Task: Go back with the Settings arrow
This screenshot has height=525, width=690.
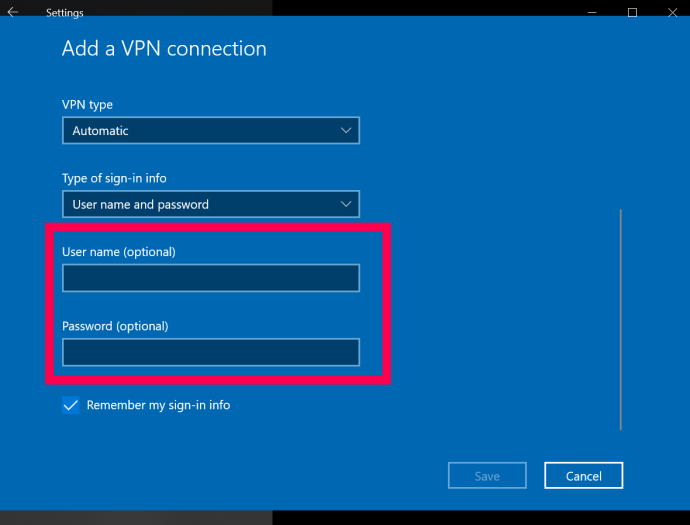Action: (13, 12)
